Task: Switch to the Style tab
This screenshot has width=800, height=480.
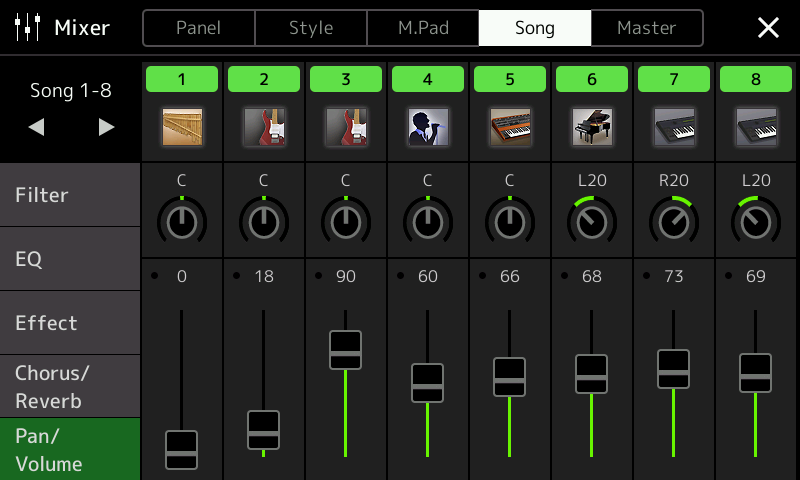Action: pos(311,28)
